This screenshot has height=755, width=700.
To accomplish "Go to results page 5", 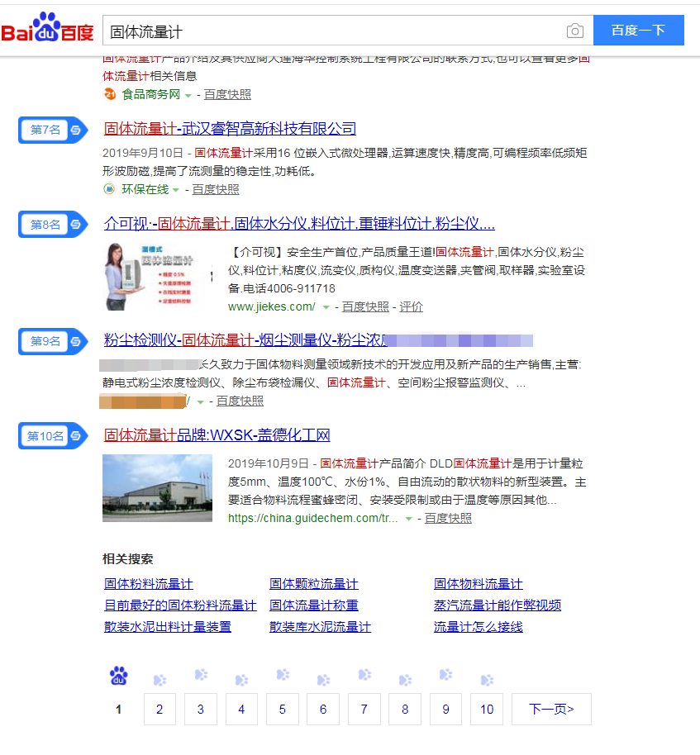I will click(283, 710).
